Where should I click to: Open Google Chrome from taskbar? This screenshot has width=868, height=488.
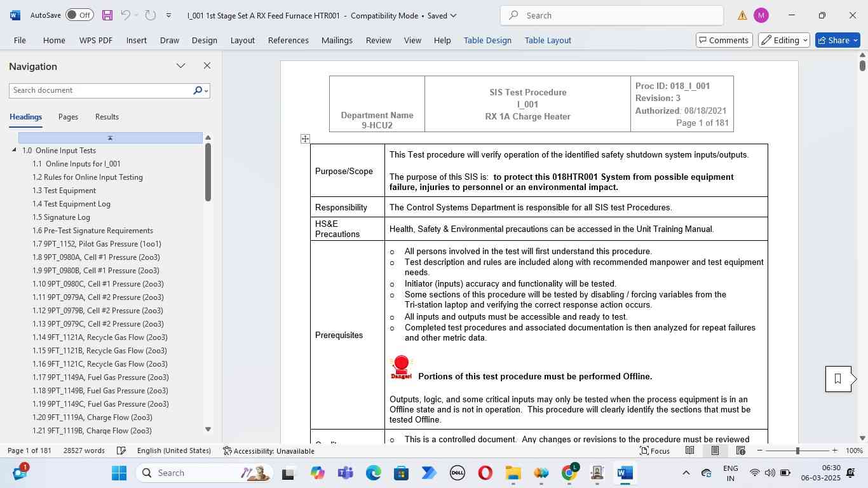[569, 473]
